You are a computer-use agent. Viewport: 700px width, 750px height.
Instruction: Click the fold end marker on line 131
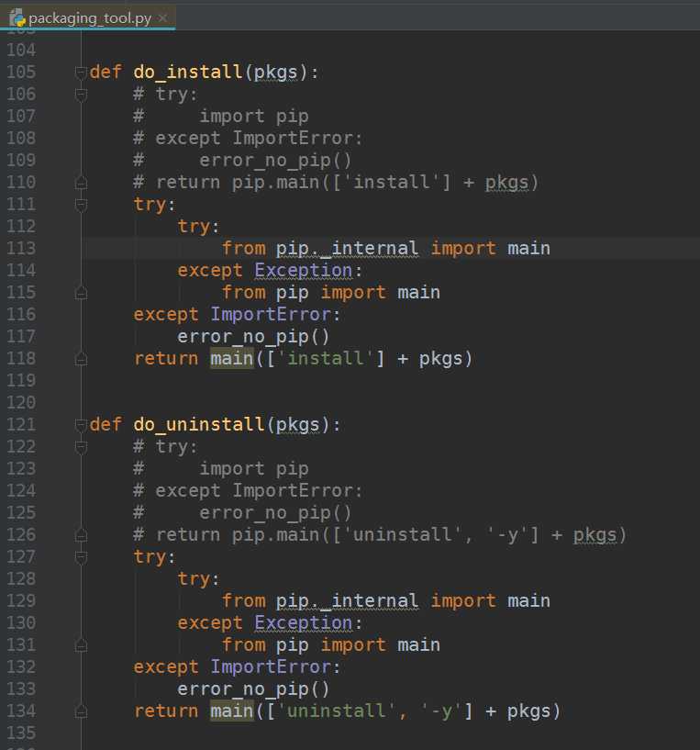point(81,644)
